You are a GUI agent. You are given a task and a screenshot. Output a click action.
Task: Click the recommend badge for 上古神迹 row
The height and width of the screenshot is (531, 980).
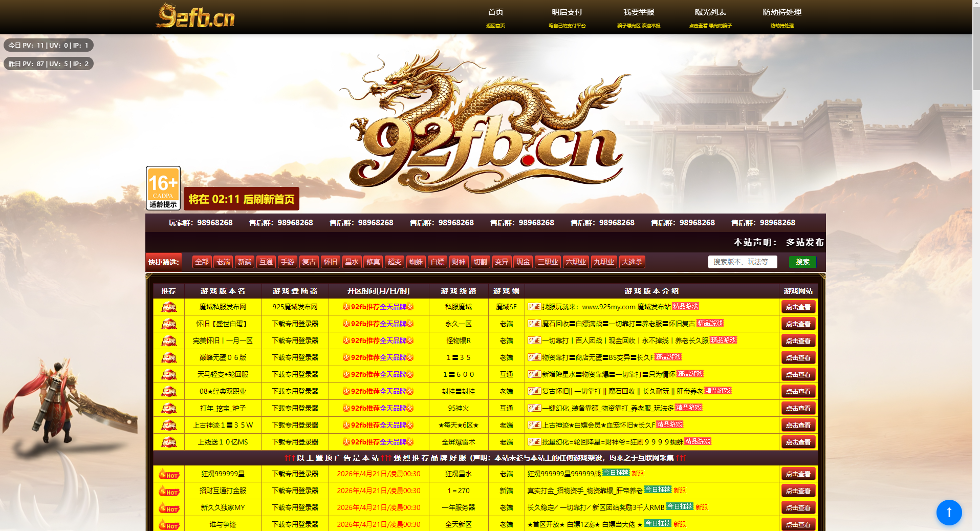click(x=168, y=426)
